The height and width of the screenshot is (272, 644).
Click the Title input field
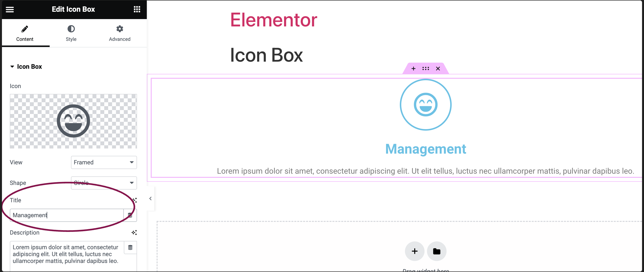click(x=67, y=215)
